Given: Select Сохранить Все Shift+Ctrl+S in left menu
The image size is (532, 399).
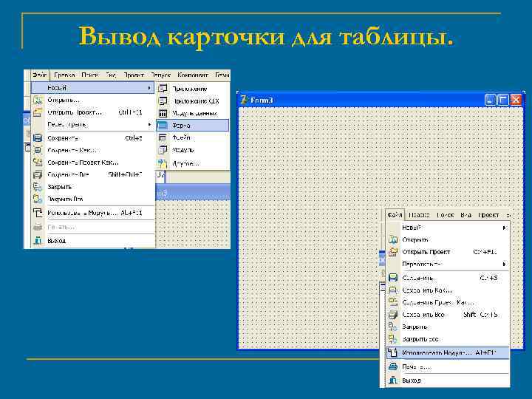Looking at the screenshot, I should [93, 174].
